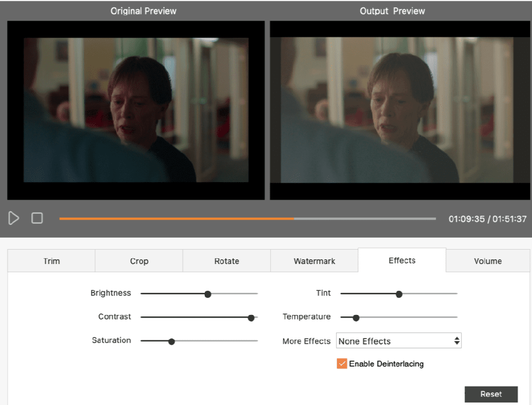Click the Output Preview video frame
The height and width of the screenshot is (405, 532).
click(392, 110)
